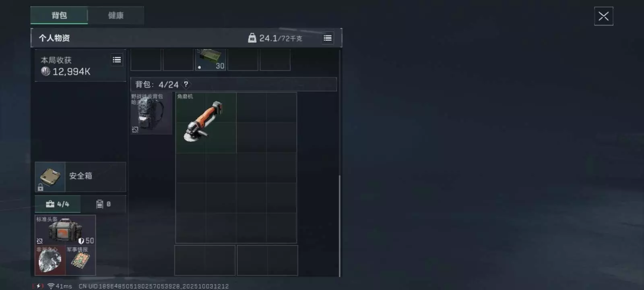The width and height of the screenshot is (644, 290).
Task: Tap the weight 24.1/72 kg indicator
Action: [275, 38]
